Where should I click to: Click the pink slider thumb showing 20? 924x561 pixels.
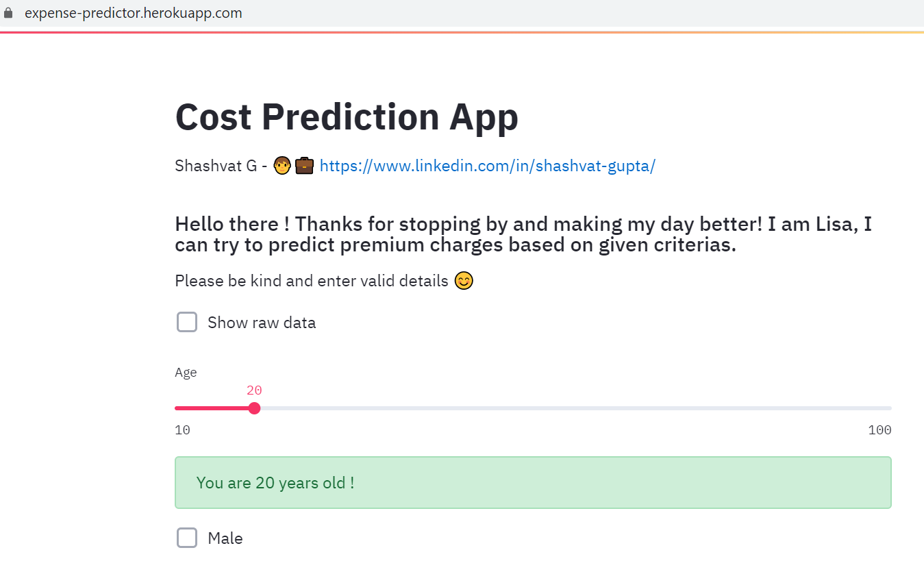pos(254,408)
